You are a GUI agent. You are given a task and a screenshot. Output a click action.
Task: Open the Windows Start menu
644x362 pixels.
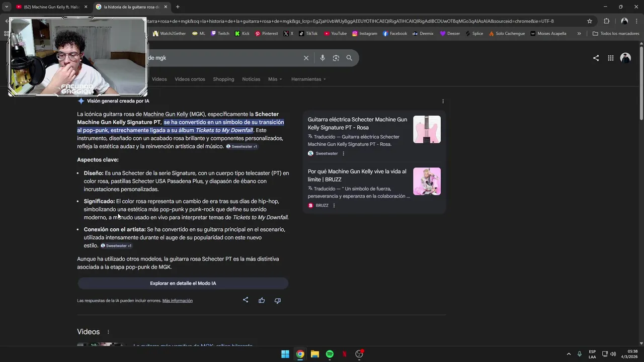click(x=285, y=354)
